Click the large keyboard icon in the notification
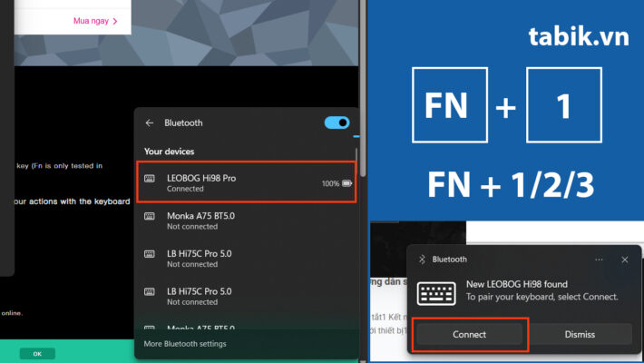Viewport: 644px width, 363px height. [435, 292]
